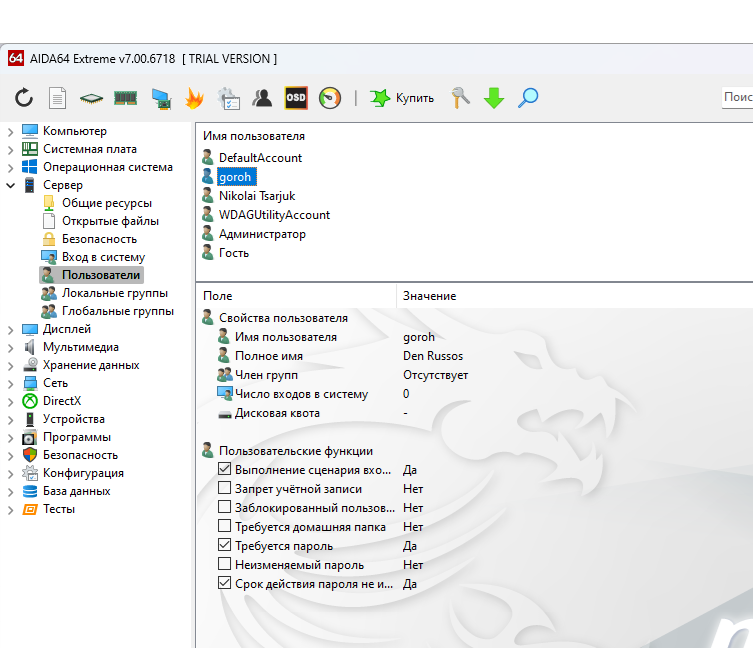Click the Дисковая квота row

277,413
